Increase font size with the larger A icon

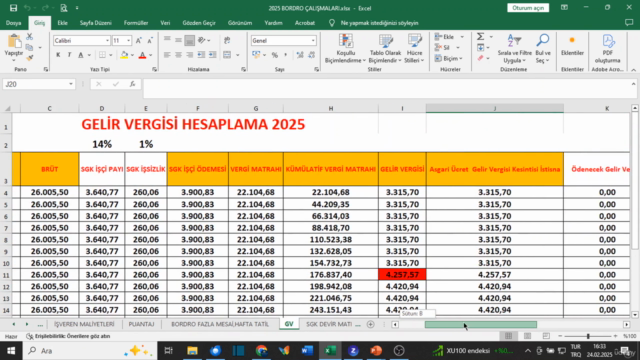point(139,40)
